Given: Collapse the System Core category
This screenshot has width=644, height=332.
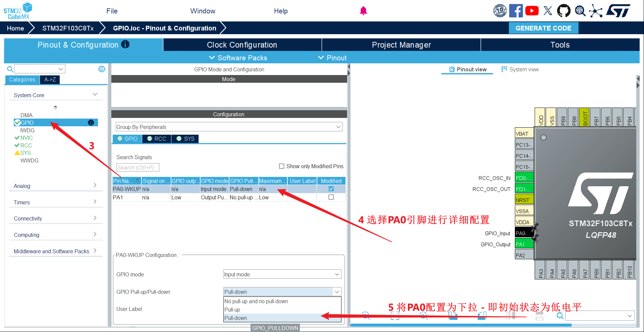Looking at the screenshot, I should coord(55,95).
